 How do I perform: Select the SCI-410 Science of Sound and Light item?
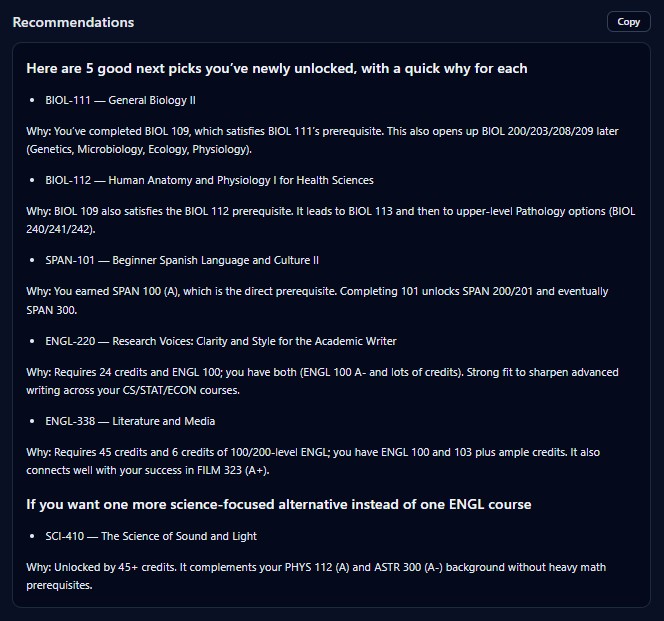[x=151, y=536]
